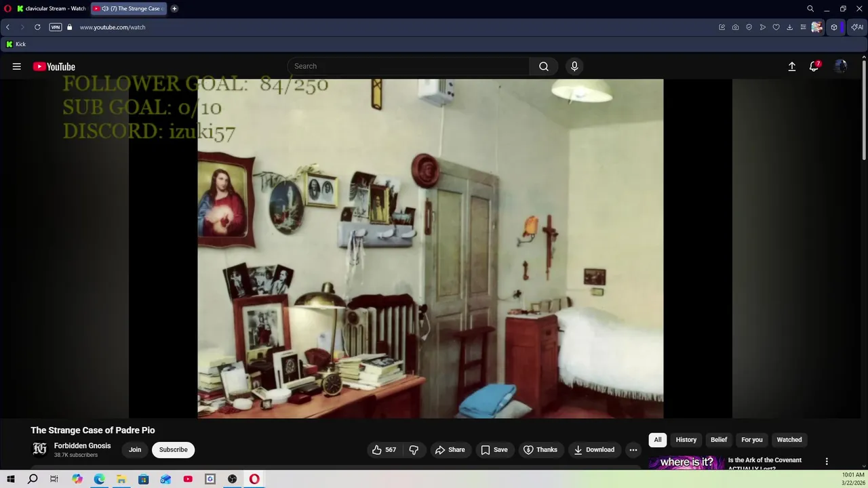Open File Explorer from taskbar
This screenshot has width=868, height=488.
(121, 479)
